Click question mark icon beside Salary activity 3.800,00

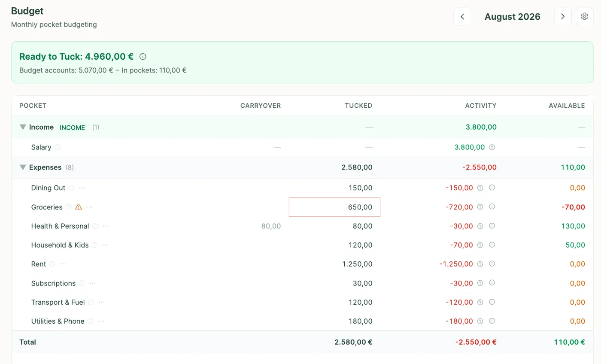pos(492,147)
